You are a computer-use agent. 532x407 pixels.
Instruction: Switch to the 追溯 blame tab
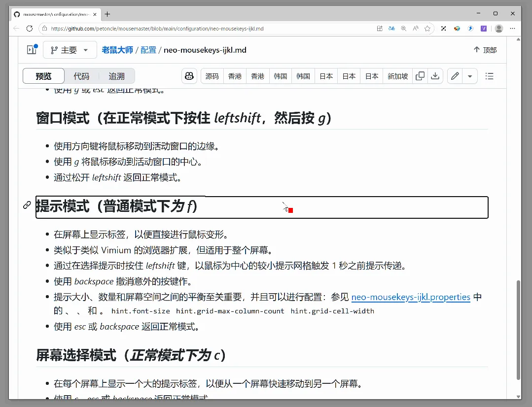coord(117,76)
